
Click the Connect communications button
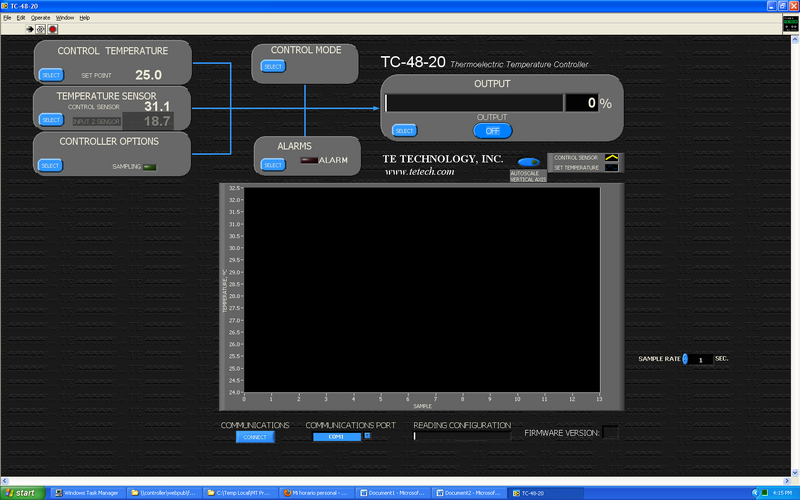coord(255,437)
